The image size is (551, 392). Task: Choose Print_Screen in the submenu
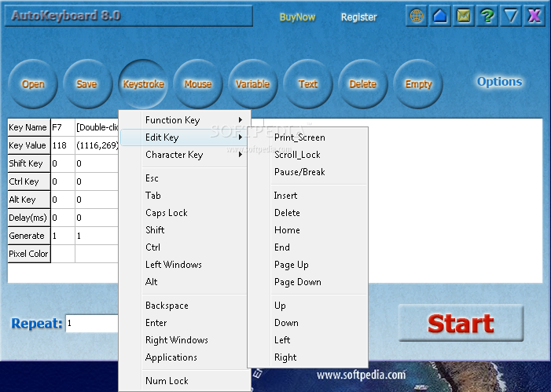point(308,137)
